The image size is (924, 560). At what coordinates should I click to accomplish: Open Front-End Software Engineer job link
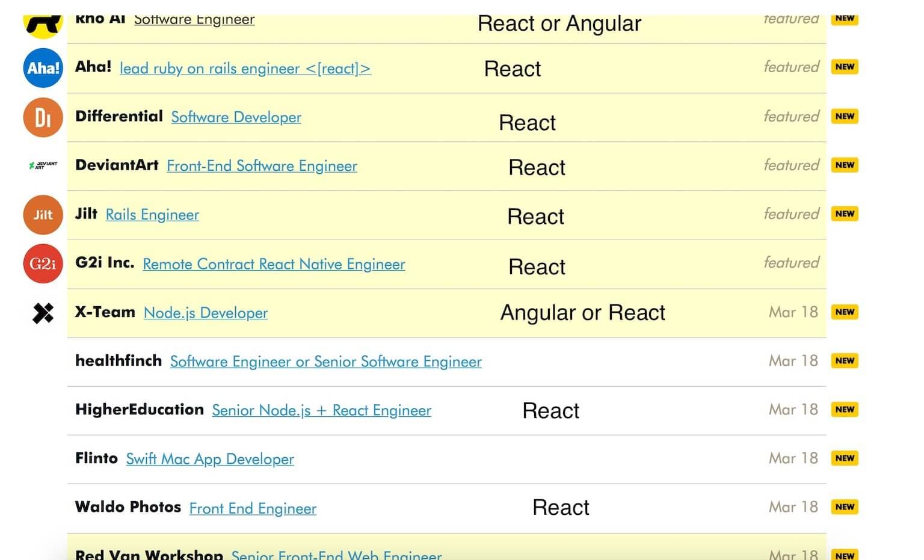[262, 166]
